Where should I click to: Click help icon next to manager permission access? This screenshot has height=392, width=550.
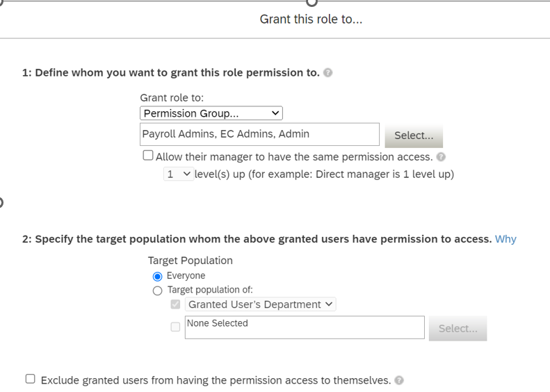pos(441,156)
